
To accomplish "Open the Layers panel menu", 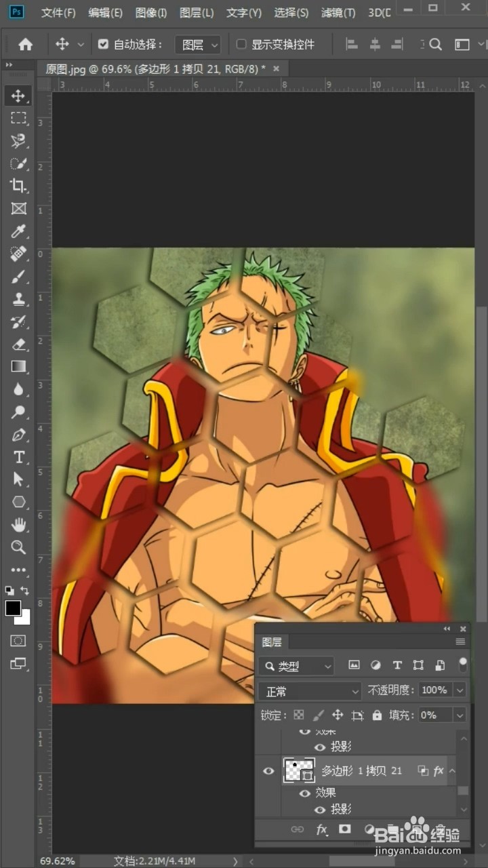I will coord(460,642).
